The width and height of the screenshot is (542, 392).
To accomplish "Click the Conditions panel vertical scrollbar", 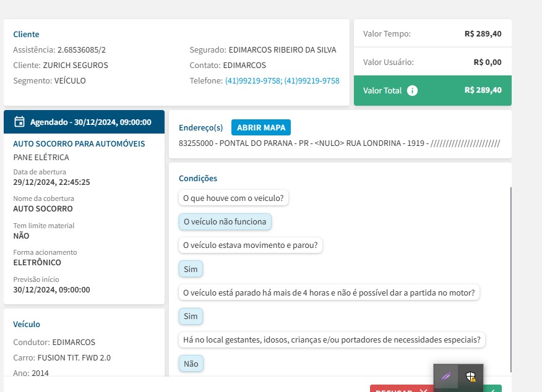I will coord(510,278).
